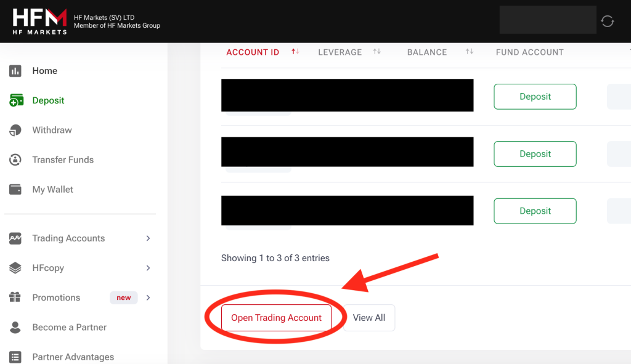This screenshot has height=364, width=631.
Task: Expand the Trading Accounts submenu
Action: (x=148, y=238)
